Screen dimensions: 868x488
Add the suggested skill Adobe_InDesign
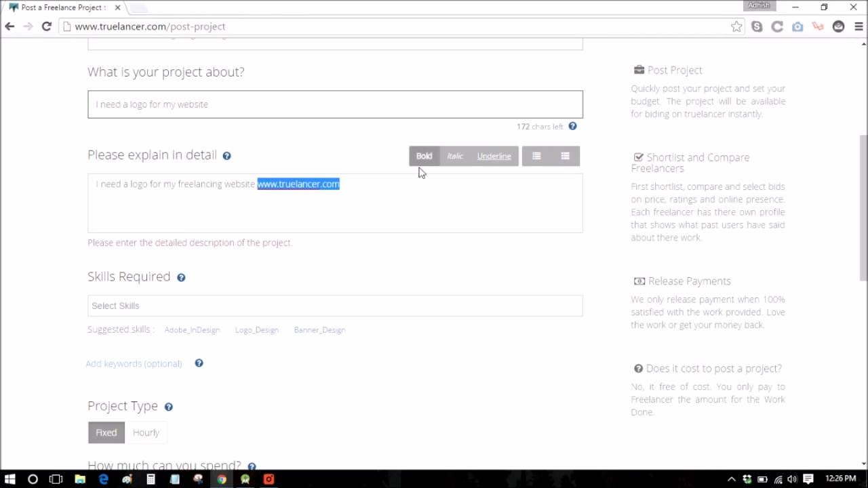coord(192,329)
